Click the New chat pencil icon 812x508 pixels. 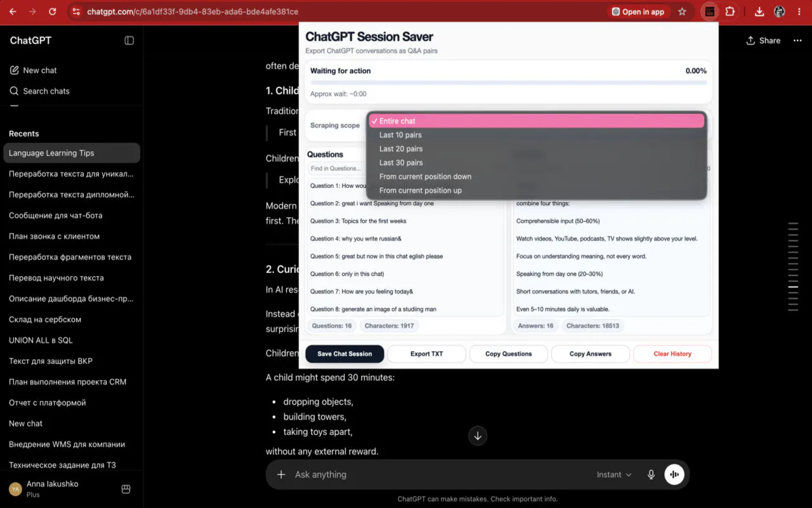(14, 70)
